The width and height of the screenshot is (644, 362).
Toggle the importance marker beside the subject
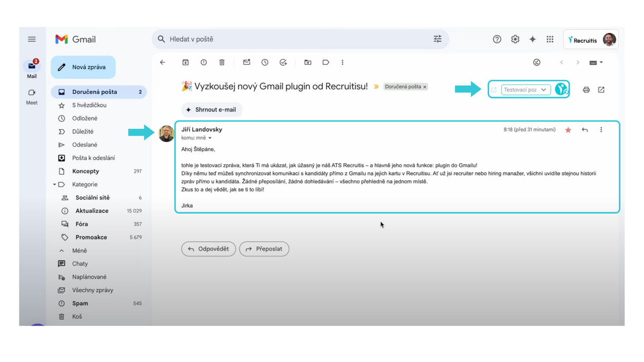pos(376,86)
